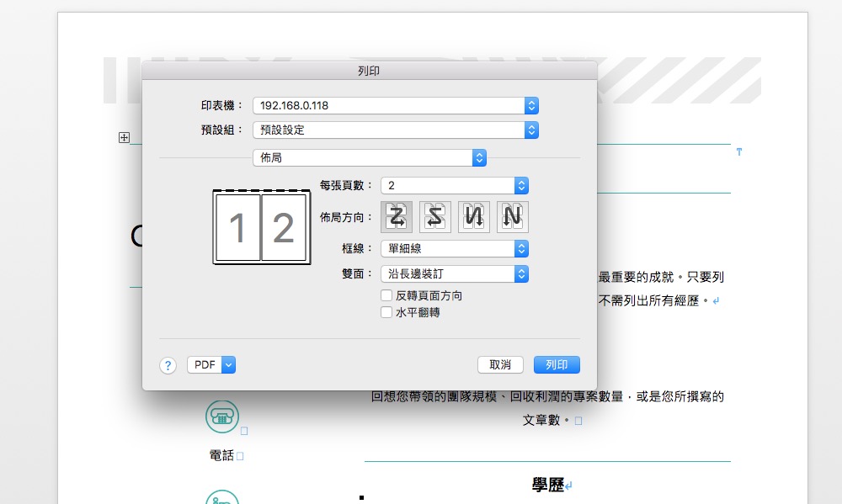Enable the 水平翻轉 checkbox
Viewport: 842px width, 504px height.
[386, 312]
